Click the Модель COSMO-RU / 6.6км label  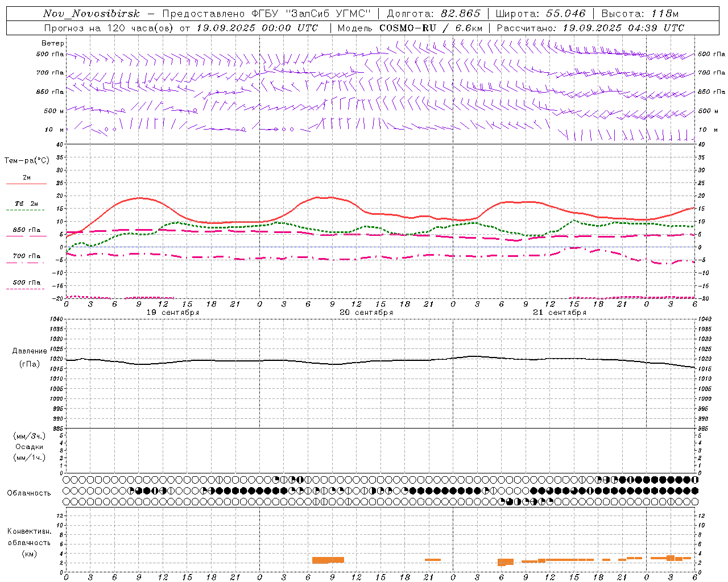pos(410,28)
